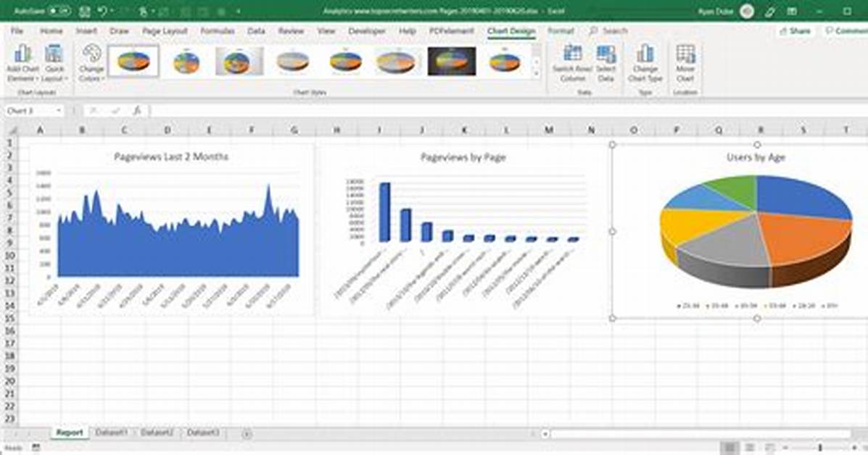Screen dimensions: 868x455
Task: Click the Share button
Action: [795, 31]
